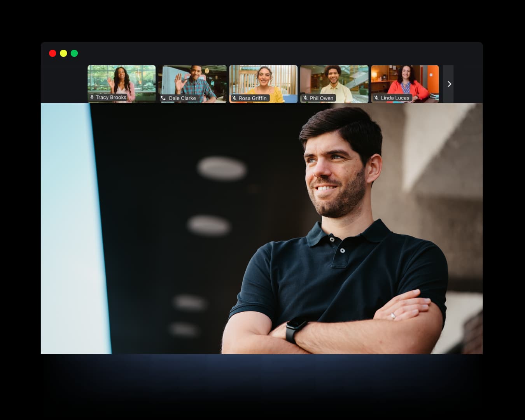525x420 pixels.
Task: Select Dale Clarke's video thumbnail
Action: pos(192,80)
